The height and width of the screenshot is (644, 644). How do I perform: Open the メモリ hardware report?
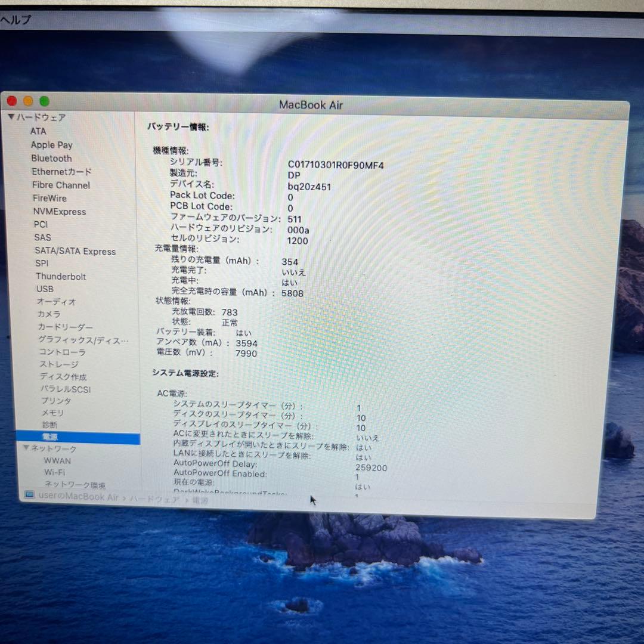pyautogui.click(x=54, y=412)
